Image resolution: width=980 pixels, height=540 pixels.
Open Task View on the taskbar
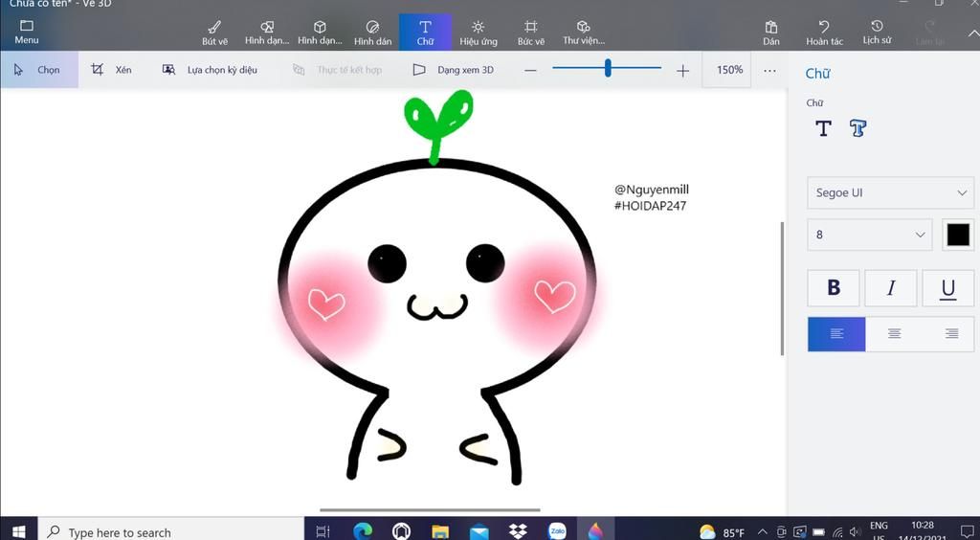(323, 531)
